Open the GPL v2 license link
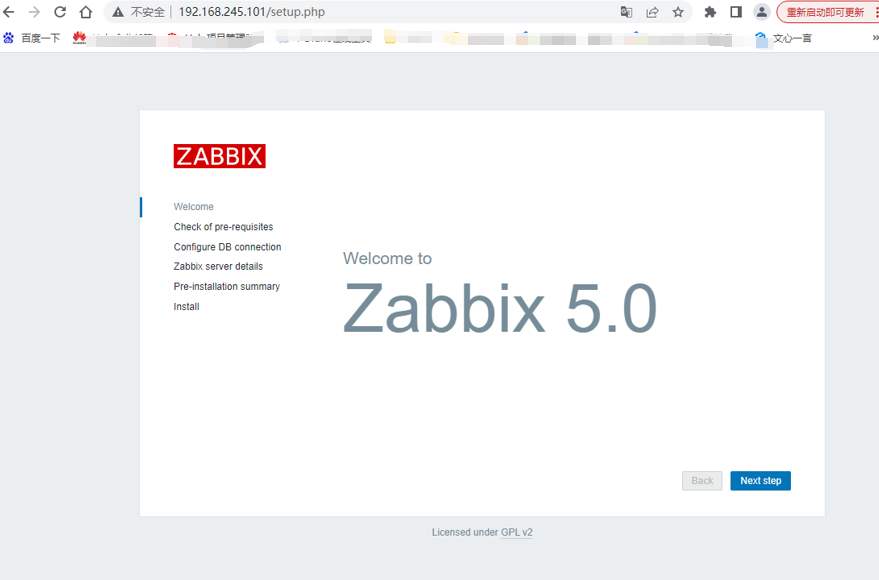 (516, 532)
